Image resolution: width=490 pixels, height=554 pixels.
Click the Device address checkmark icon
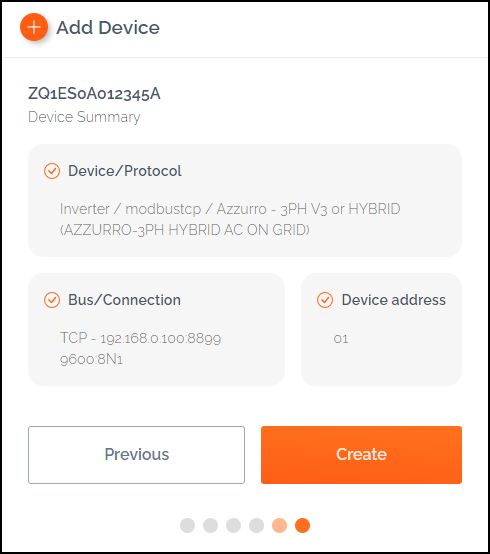(x=325, y=300)
